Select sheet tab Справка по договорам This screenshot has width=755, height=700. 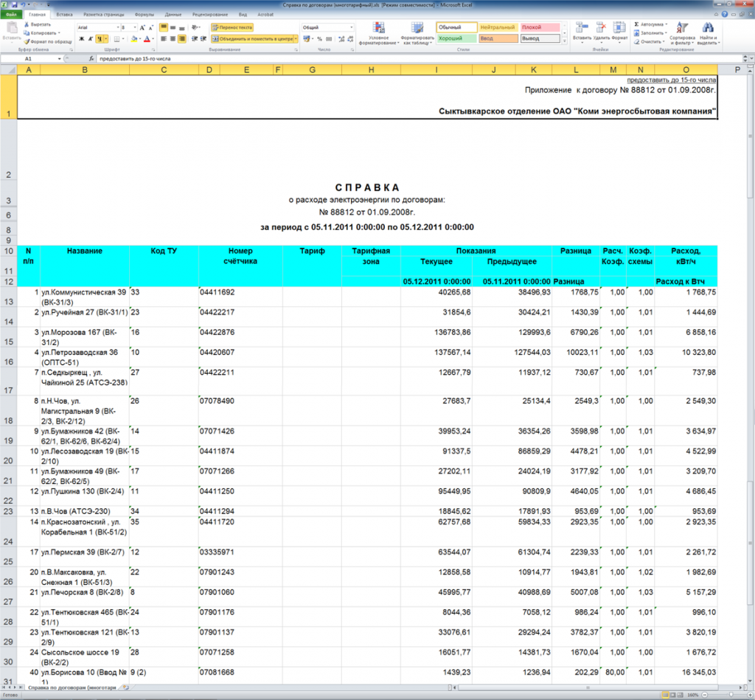click(72, 687)
